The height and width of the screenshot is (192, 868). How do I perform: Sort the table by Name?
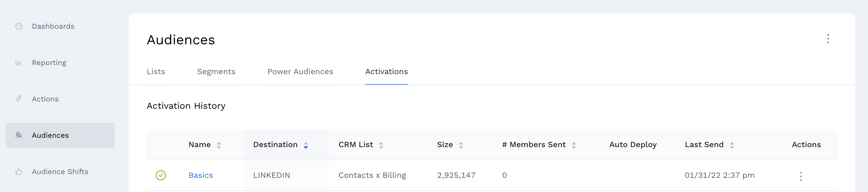(x=219, y=145)
